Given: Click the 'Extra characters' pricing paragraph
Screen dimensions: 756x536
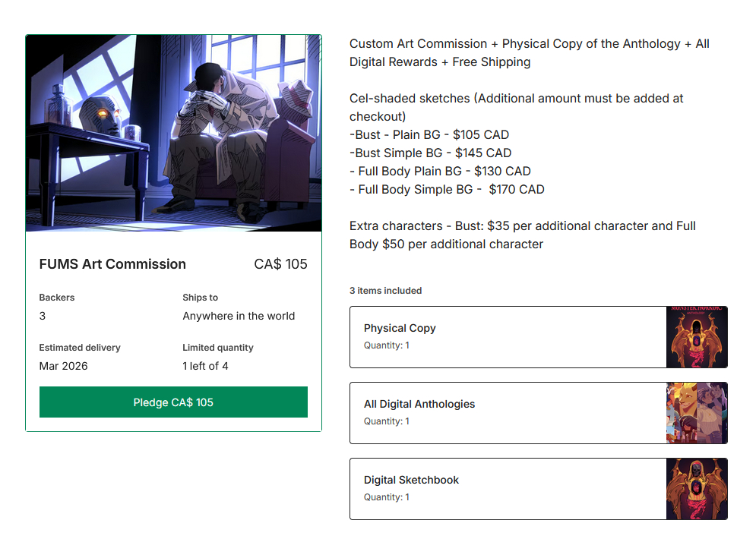Looking at the screenshot, I should (522, 235).
